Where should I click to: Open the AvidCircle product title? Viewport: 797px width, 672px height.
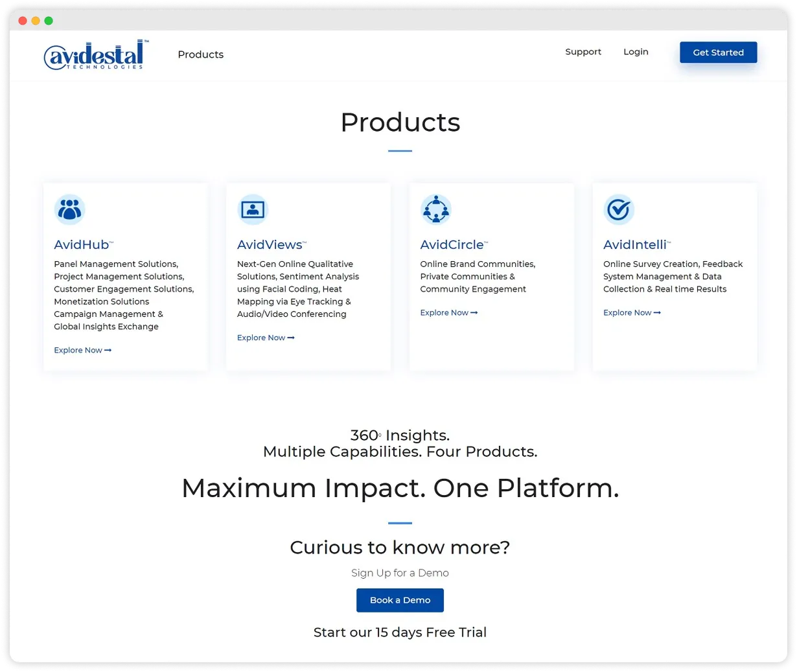click(454, 244)
